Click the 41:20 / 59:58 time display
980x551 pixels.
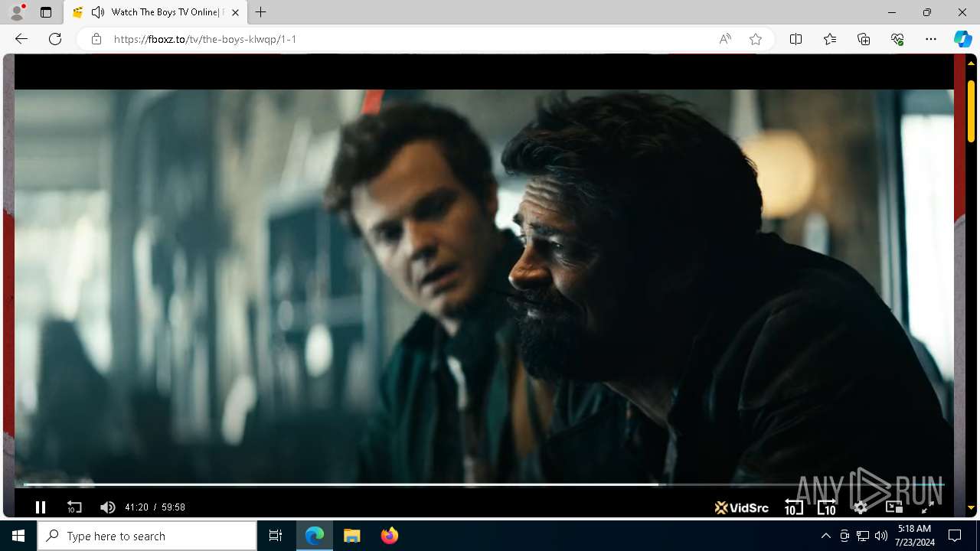pos(155,507)
